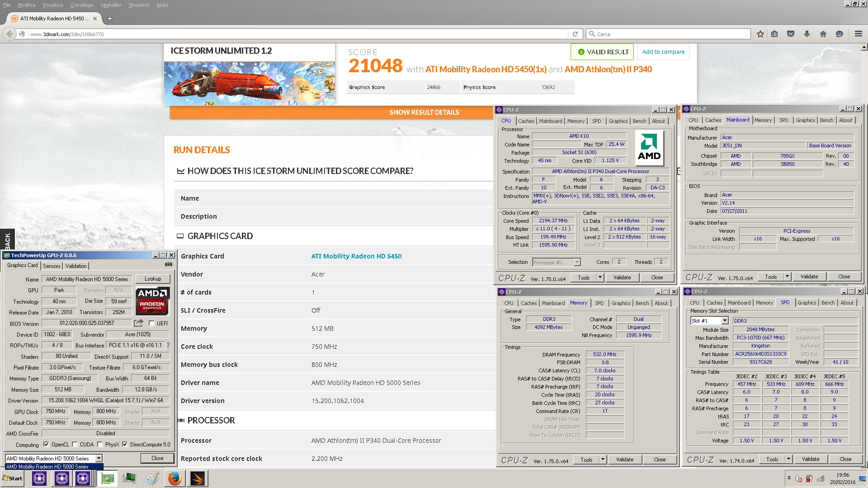Open the CPU-Z Processor #1 selection dropdown
The height and width of the screenshot is (488, 868).
click(577, 263)
